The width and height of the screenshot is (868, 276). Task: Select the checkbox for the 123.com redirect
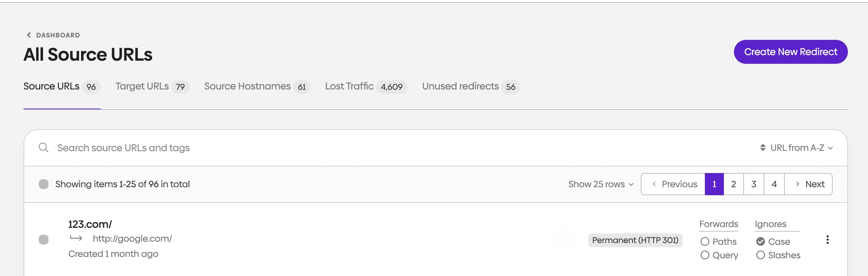(x=44, y=240)
